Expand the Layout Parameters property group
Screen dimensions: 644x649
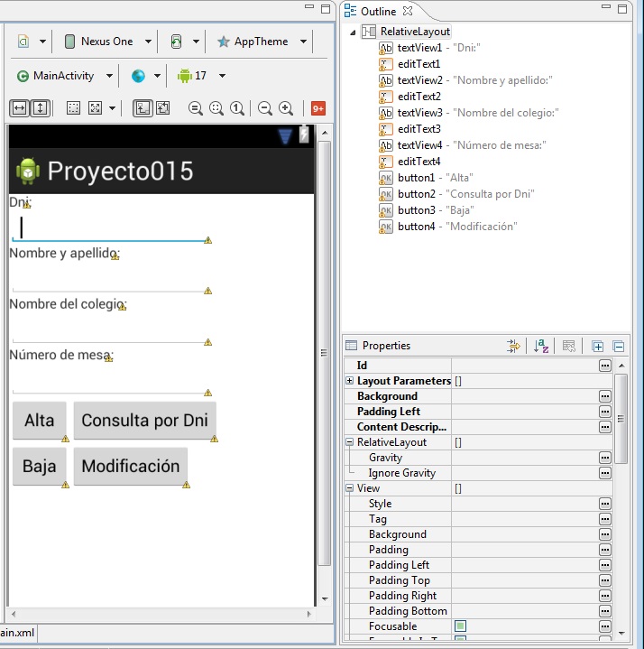coord(349,380)
